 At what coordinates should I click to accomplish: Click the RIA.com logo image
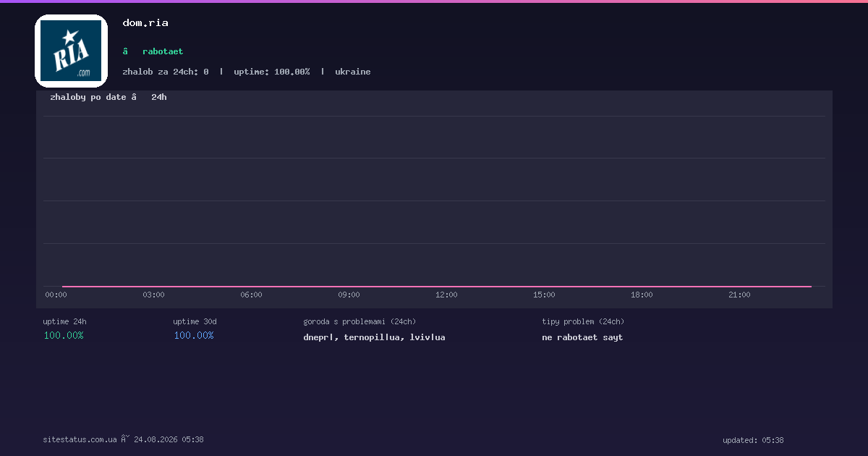tap(71, 51)
